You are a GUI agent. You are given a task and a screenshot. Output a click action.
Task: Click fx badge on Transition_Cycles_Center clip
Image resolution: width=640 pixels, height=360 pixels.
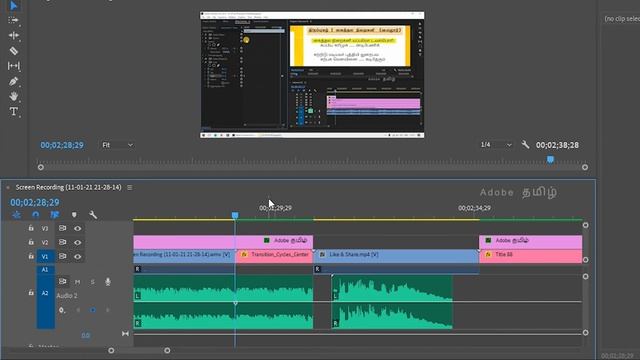(x=244, y=255)
